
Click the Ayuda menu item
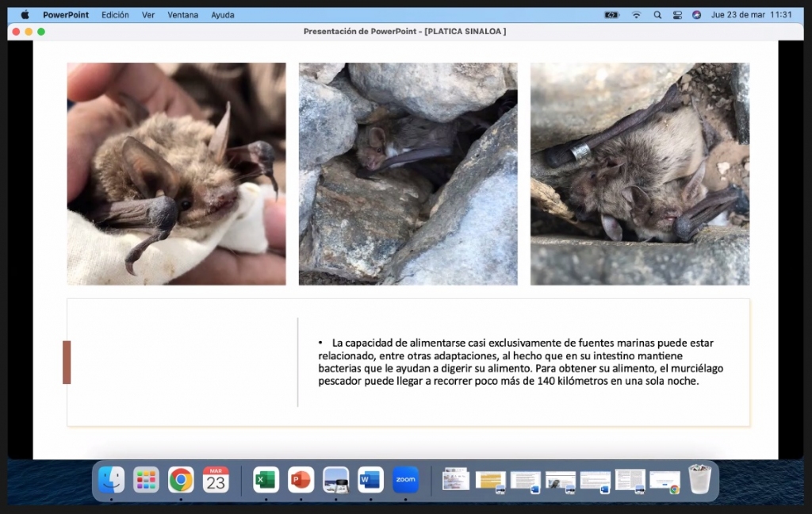point(222,15)
